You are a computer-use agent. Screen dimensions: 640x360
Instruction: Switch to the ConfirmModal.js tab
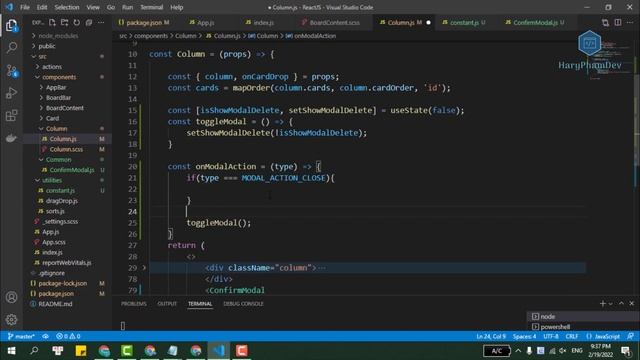pyautogui.click(x=535, y=22)
